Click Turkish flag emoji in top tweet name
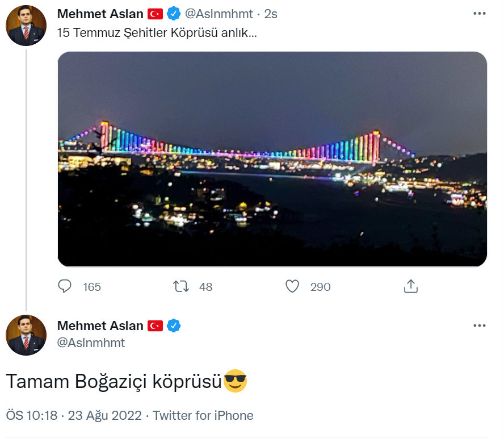504x438 pixels. coord(156,14)
